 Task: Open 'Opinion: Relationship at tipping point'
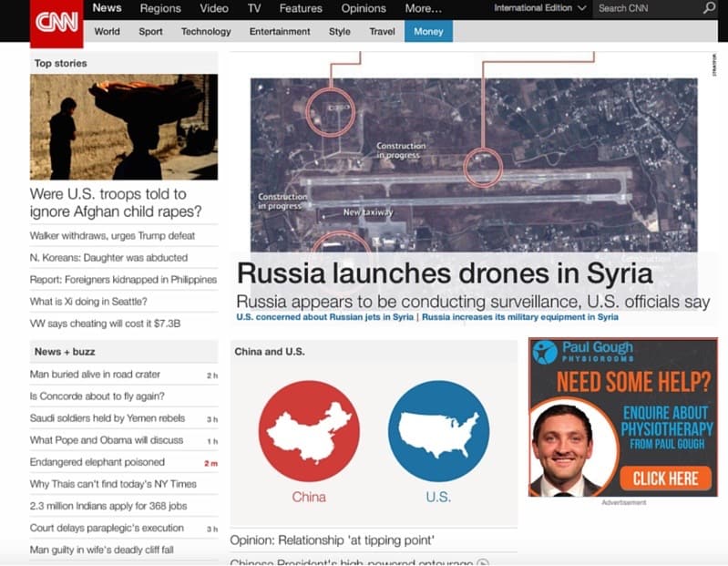(x=333, y=540)
